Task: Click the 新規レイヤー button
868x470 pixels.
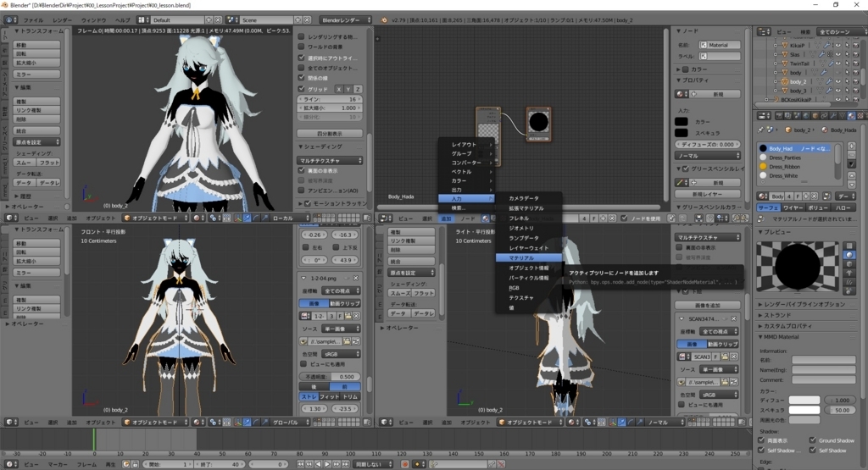Action: (708, 194)
